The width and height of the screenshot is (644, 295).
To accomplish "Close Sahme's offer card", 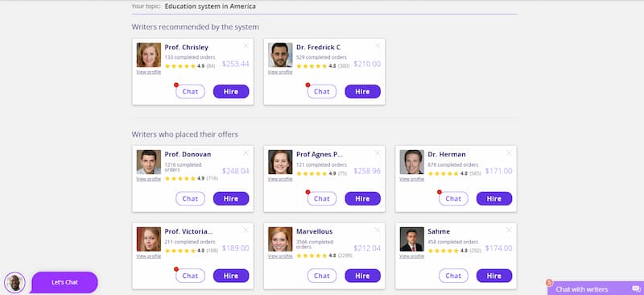I will pyautogui.click(x=509, y=231).
